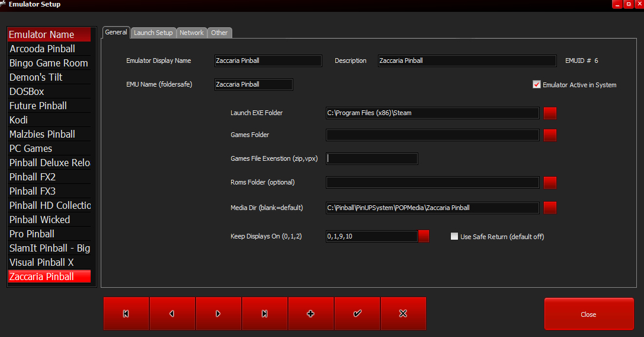Toggle Emulator Active in System checkbox
The width and height of the screenshot is (644, 337).
(x=537, y=85)
